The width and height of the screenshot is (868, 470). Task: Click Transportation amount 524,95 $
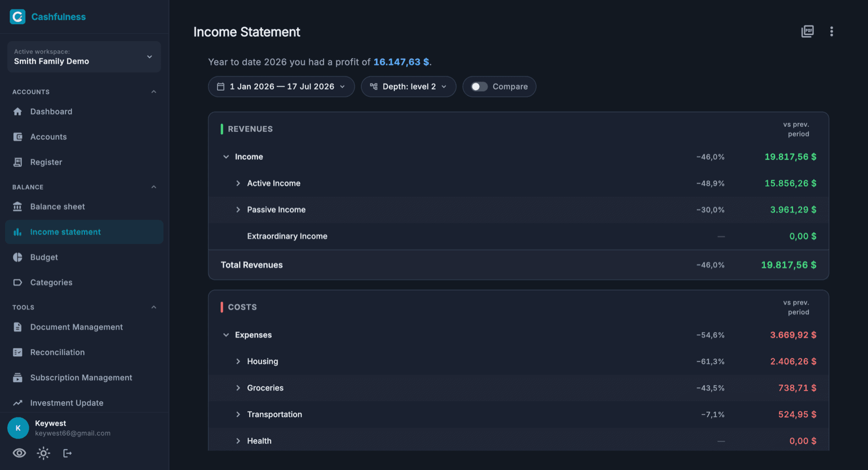tap(797, 414)
